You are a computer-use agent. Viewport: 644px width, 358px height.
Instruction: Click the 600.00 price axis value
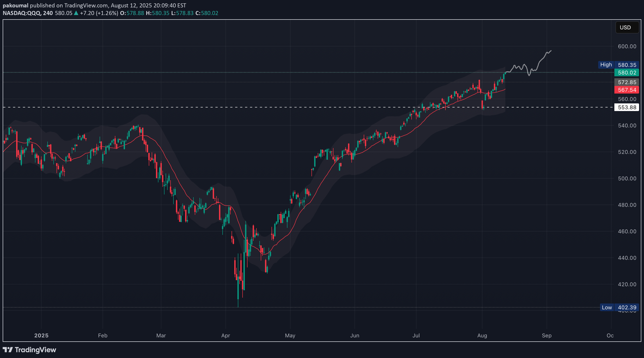coord(627,46)
